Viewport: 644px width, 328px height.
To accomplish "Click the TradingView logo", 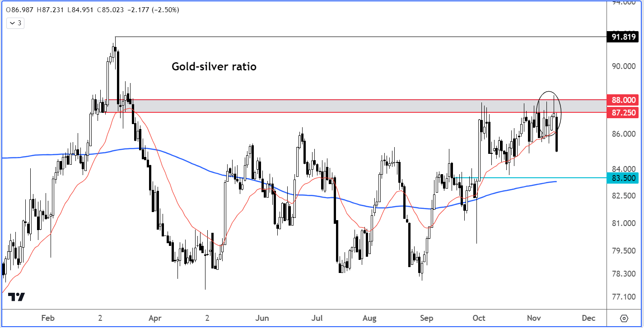I will coord(17,296).
